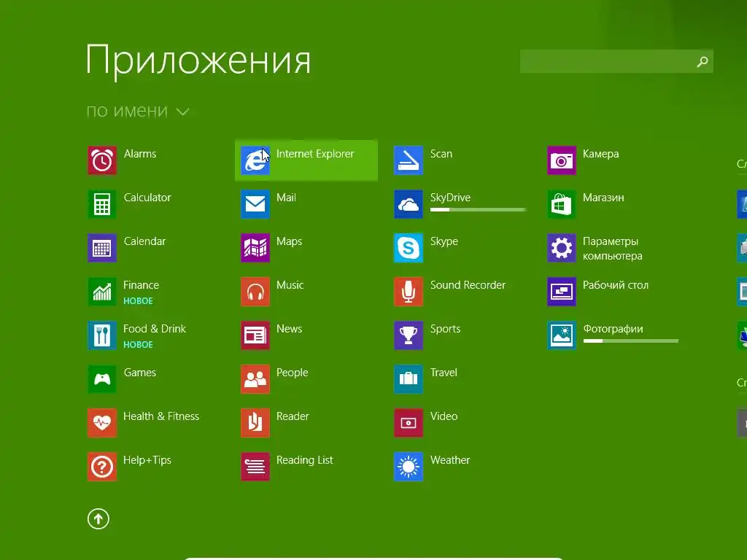This screenshot has width=747, height=560.
Task: Click the magnifier search icon
Action: (703, 61)
